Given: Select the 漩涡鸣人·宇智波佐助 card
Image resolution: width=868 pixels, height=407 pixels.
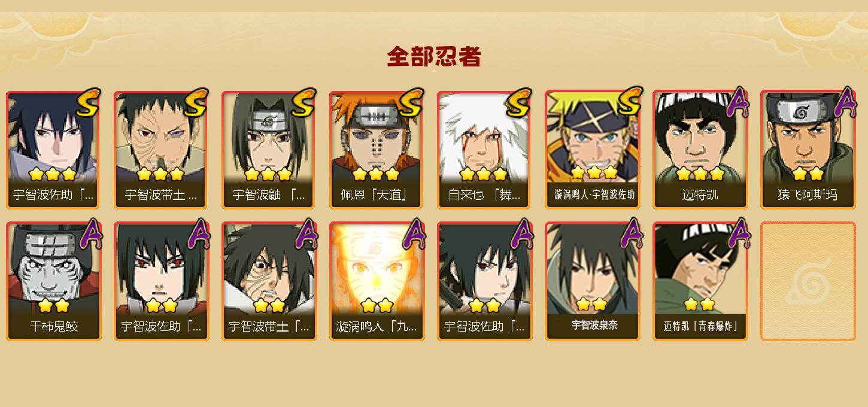Looking at the screenshot, I should click(592, 150).
